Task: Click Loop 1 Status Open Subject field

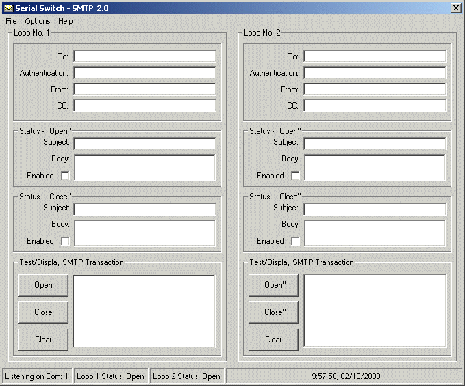Action: pos(145,143)
